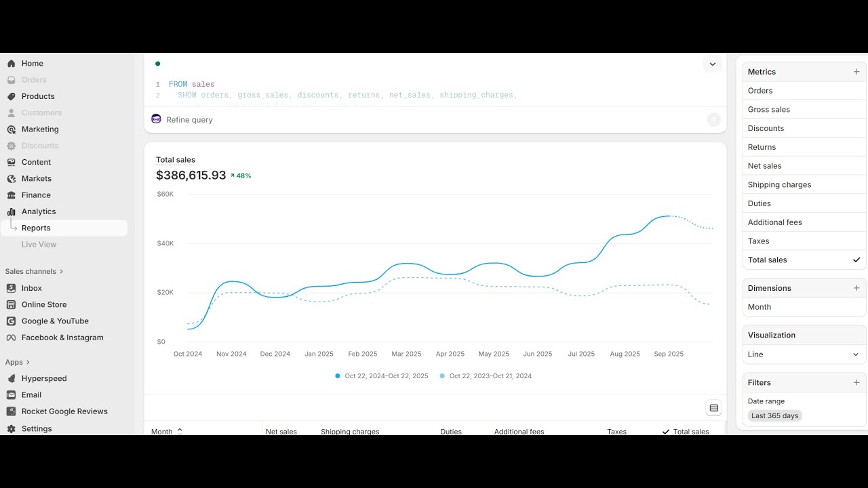The image size is (868, 488).
Task: Toggle the Discounts metric
Action: point(804,128)
